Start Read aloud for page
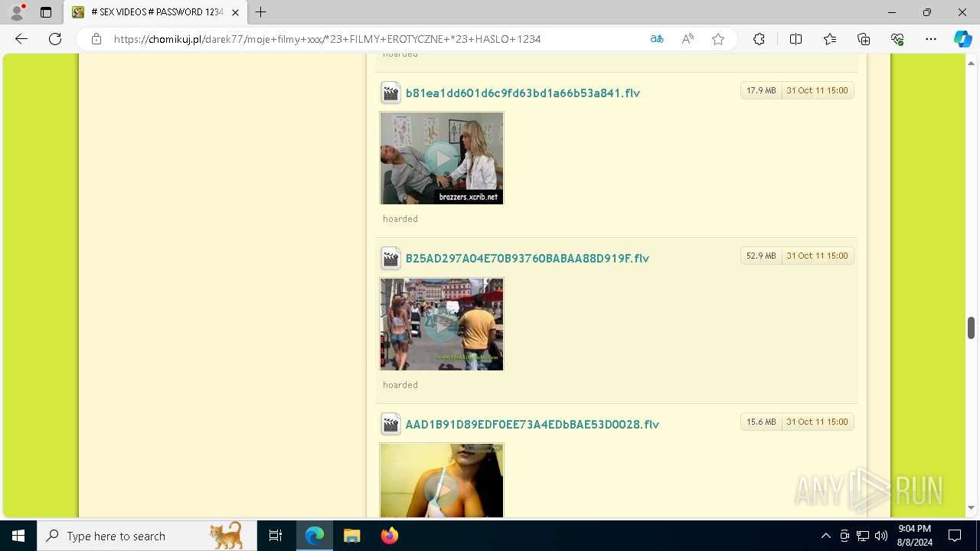The image size is (980, 551). (x=688, y=39)
